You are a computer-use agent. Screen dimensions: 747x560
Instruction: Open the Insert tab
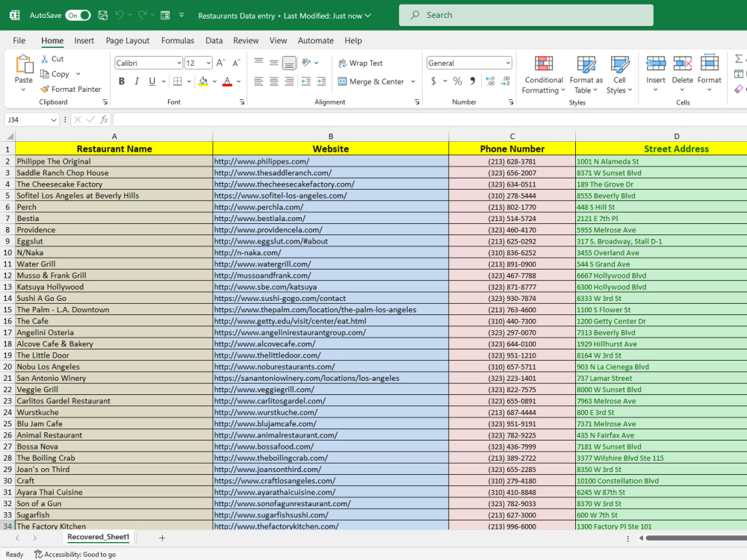(84, 40)
